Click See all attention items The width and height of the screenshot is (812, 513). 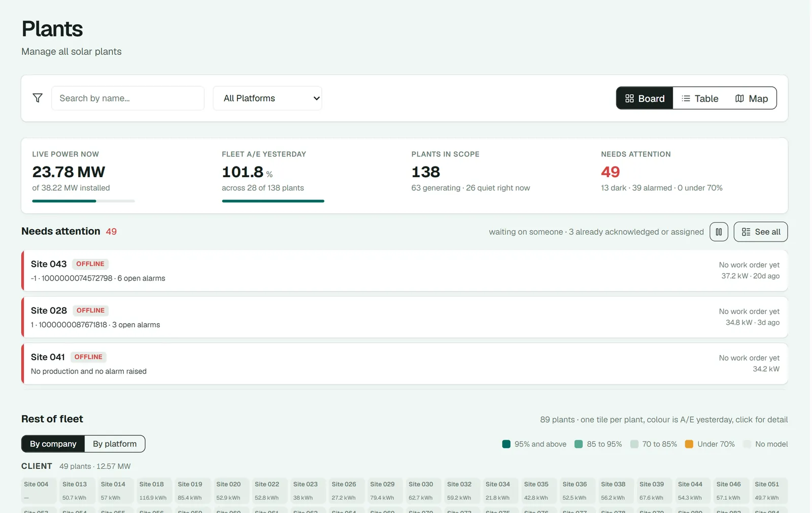click(x=761, y=232)
